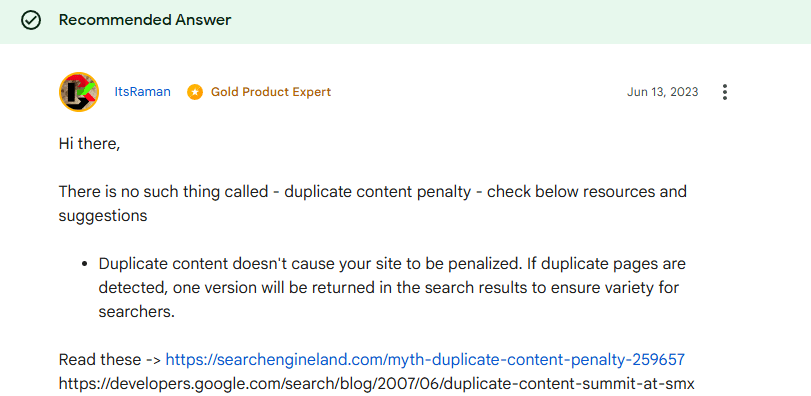This screenshot has height=396, width=811.
Task: Open the searchengineland.com duplicate content link
Action: point(425,359)
